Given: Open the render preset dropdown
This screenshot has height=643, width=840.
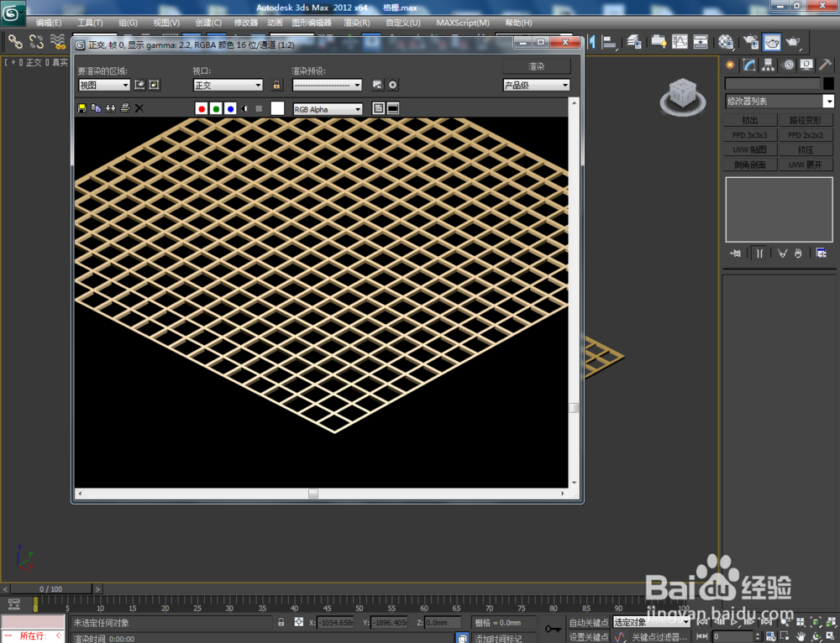Looking at the screenshot, I should point(327,85).
